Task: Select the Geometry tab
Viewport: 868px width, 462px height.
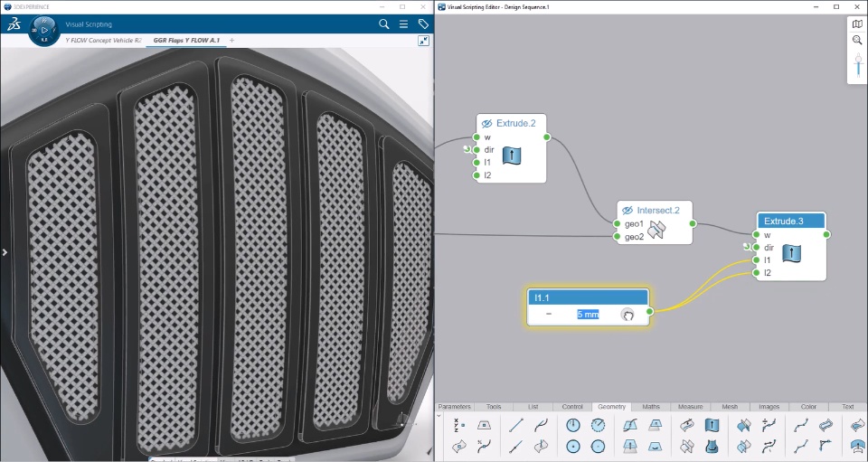Action: [x=612, y=407]
